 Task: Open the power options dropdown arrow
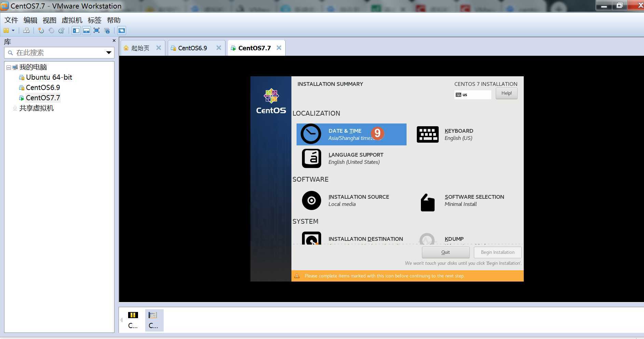[13, 30]
